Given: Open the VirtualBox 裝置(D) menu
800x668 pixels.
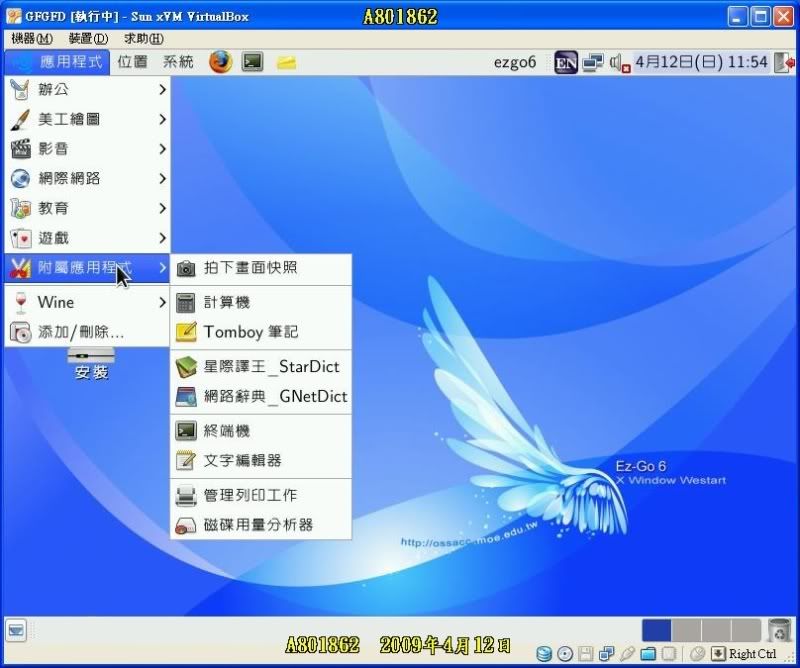Looking at the screenshot, I should pyautogui.click(x=88, y=39).
